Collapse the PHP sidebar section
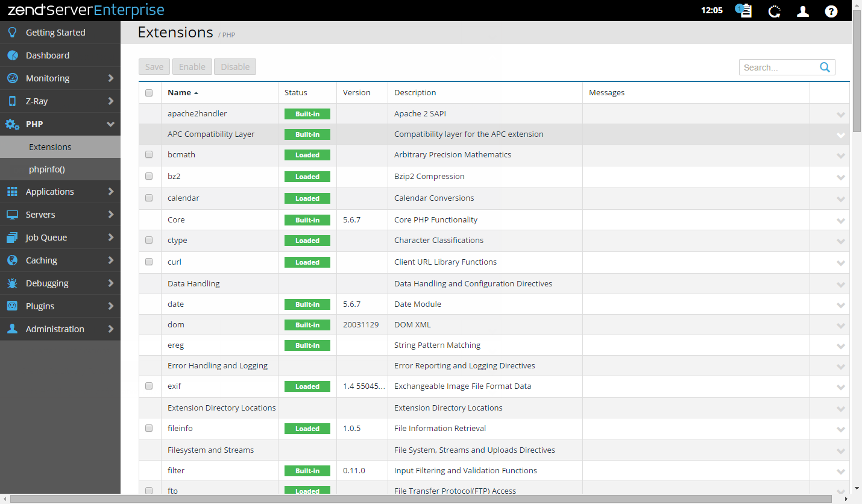Viewport: 862px width, 504px height. [x=110, y=124]
